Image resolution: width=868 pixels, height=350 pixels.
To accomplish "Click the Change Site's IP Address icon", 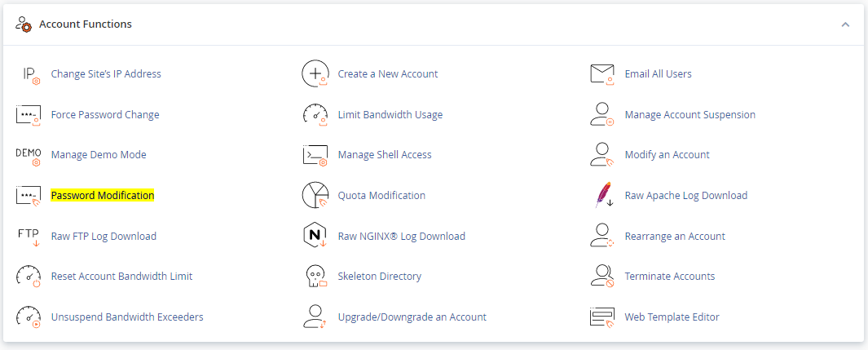I will pyautogui.click(x=29, y=74).
